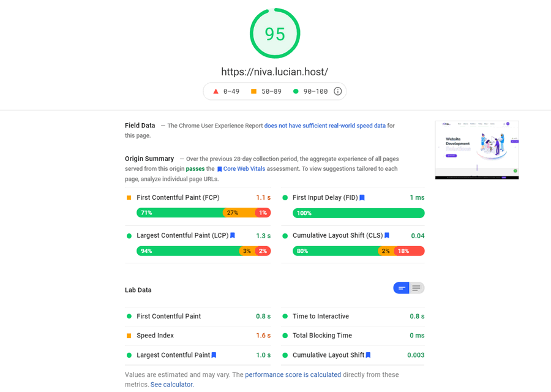
Task: Click the bookmark icon after Cumulative Layout Shift (CLS)
Action: click(386, 235)
